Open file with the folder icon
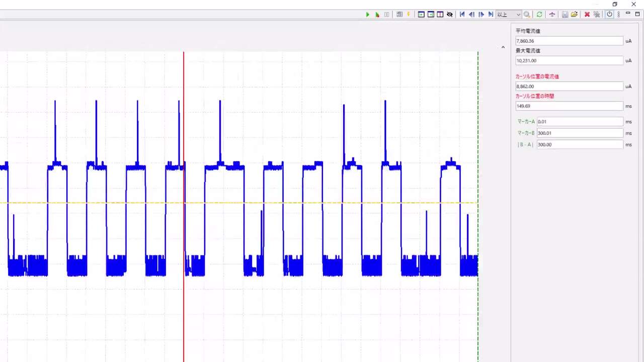644x362 pixels. coord(574,15)
